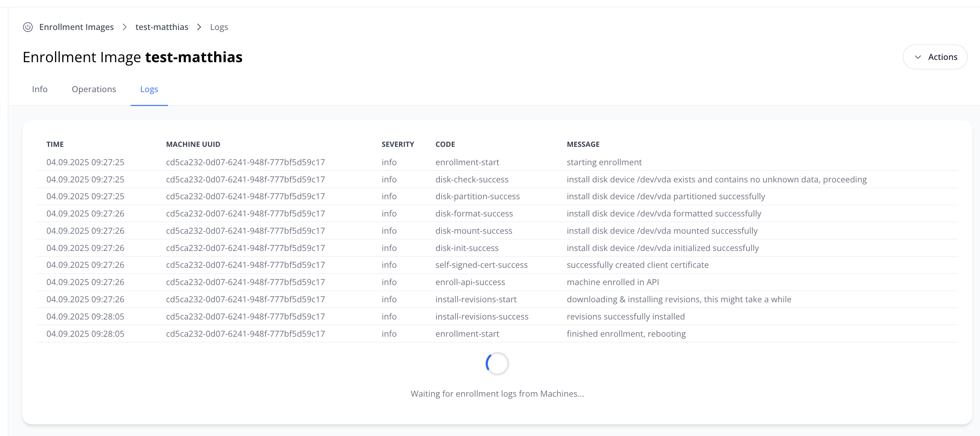Screen dimensions: 980x436
Task: Switch to the Info tab
Action: tap(40, 89)
